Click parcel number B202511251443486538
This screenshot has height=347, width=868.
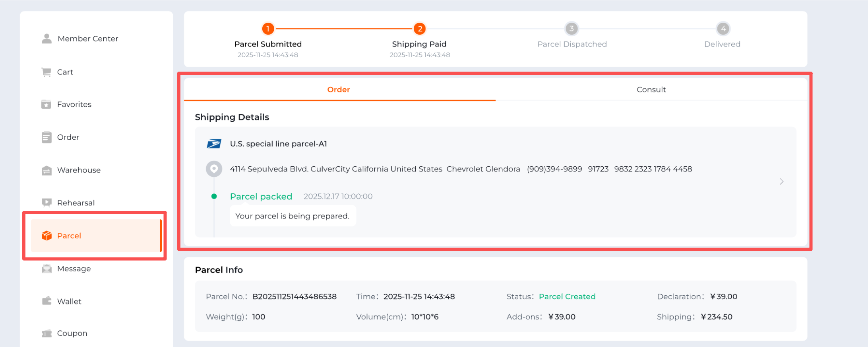(294, 296)
